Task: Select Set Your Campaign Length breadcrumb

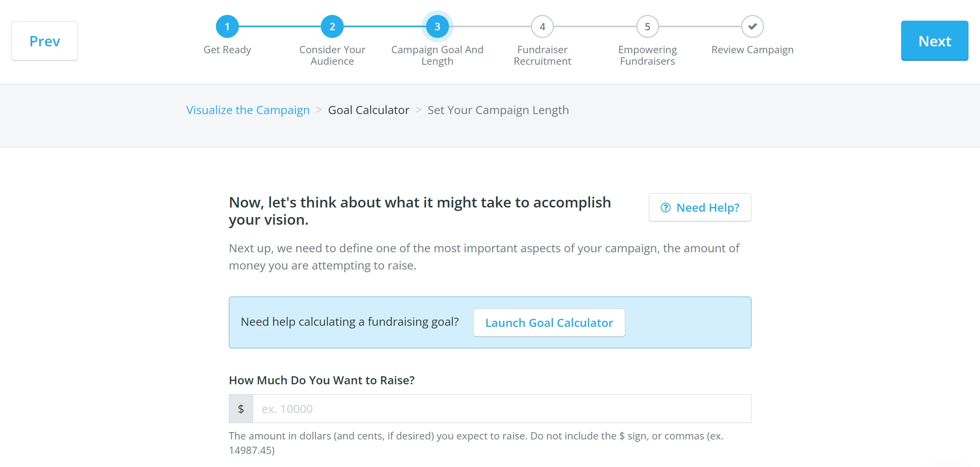Action: click(x=498, y=110)
